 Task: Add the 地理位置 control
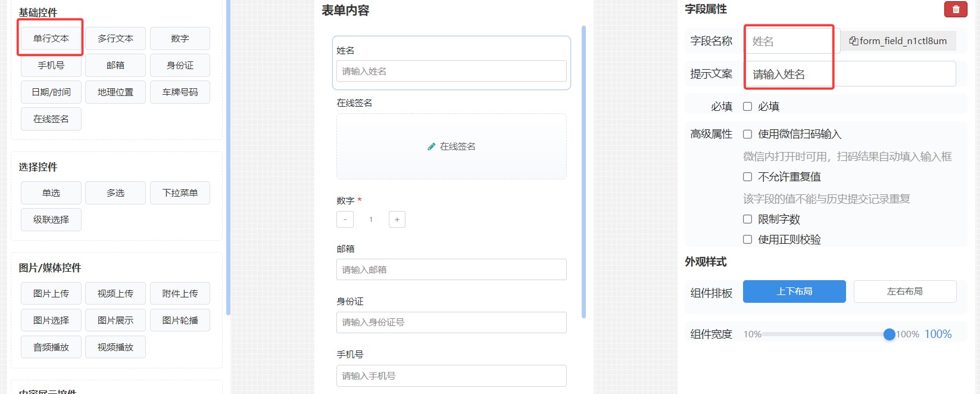tap(116, 92)
